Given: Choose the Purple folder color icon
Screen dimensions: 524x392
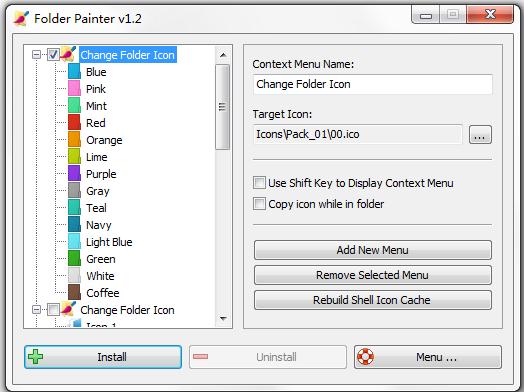Looking at the screenshot, I should [74, 174].
